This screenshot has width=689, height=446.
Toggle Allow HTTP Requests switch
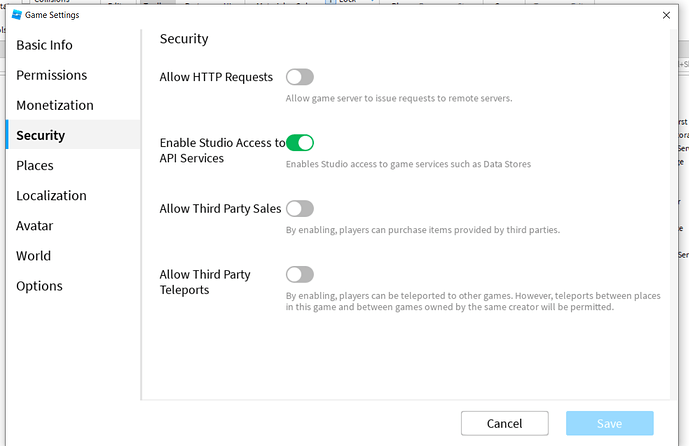tap(300, 77)
